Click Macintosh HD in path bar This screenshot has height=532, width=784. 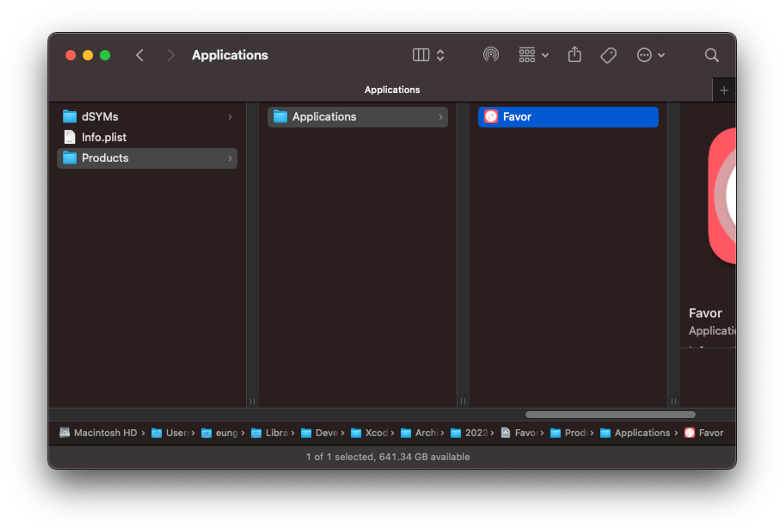(105, 433)
